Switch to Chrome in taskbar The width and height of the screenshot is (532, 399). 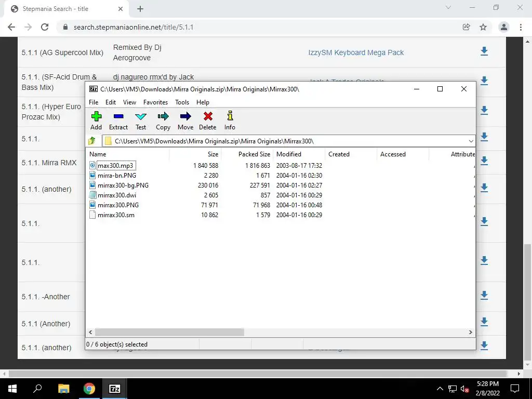[89, 389]
